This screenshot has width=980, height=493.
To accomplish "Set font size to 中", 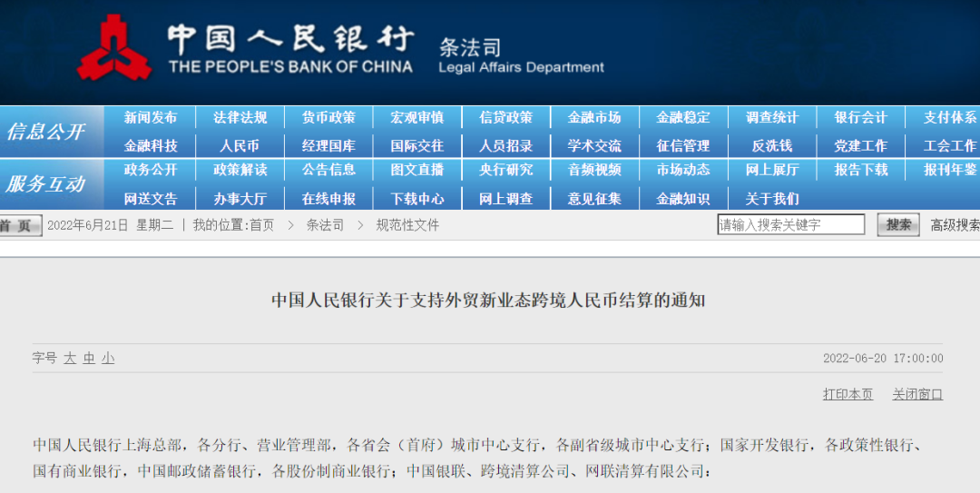I will click(89, 359).
